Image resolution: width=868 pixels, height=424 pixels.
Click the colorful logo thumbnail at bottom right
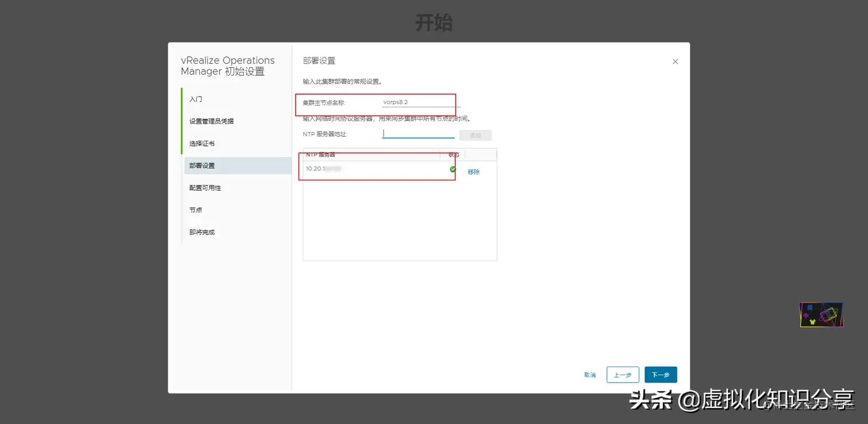[821, 314]
